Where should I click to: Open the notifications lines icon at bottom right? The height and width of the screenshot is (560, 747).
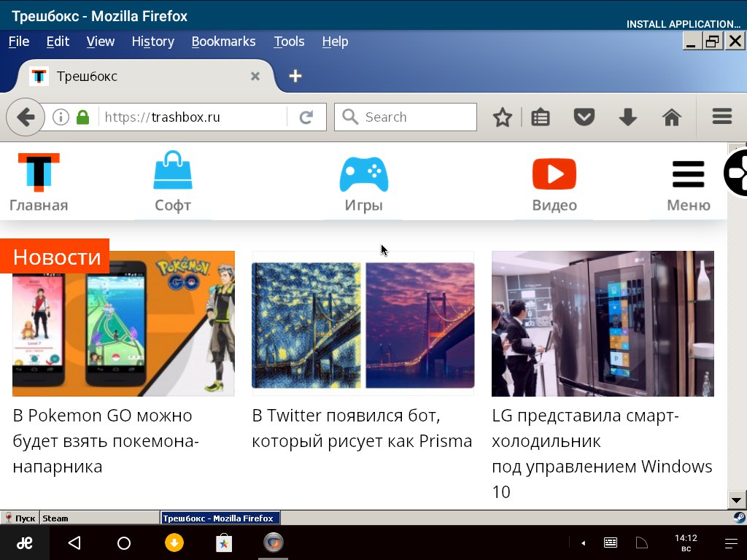pyautogui.click(x=731, y=543)
